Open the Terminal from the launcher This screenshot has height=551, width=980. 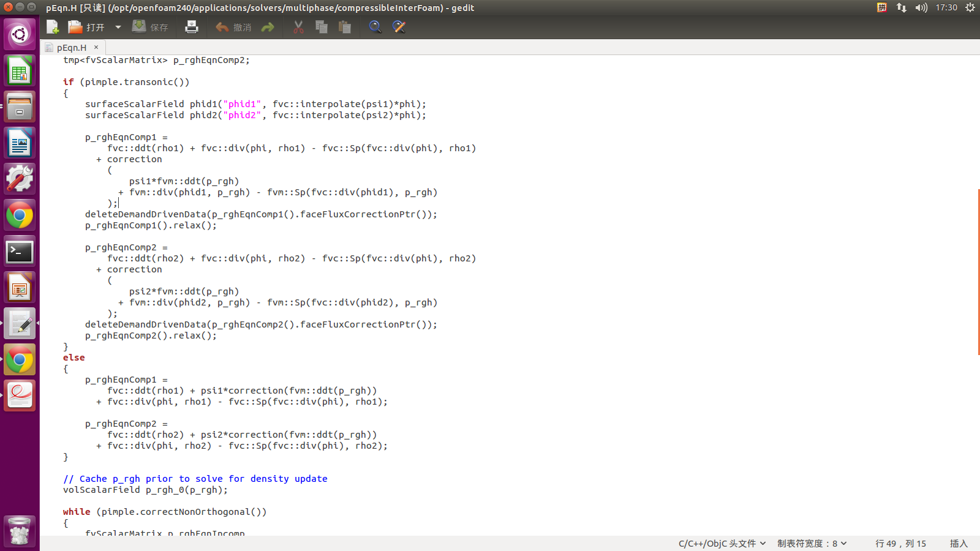pyautogui.click(x=20, y=252)
